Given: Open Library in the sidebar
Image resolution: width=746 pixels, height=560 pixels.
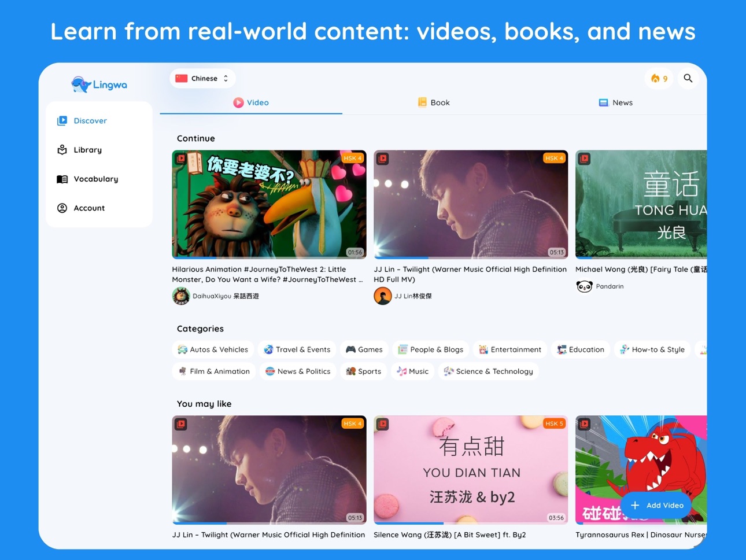Looking at the screenshot, I should 99,150.
